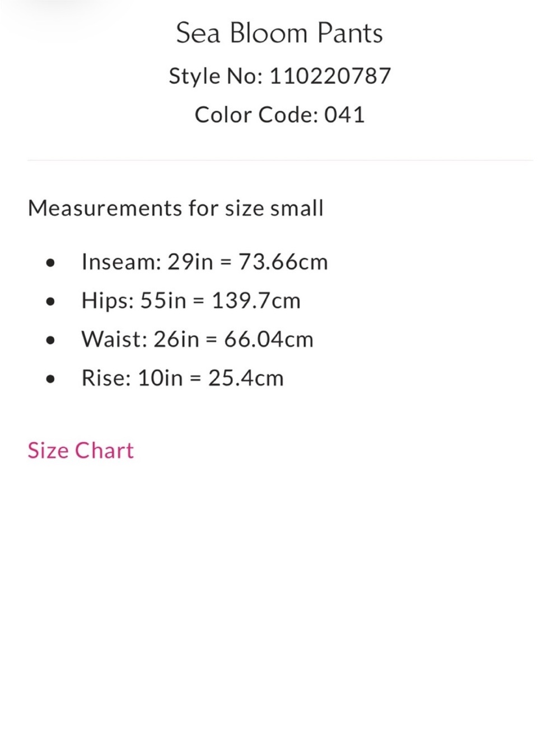560x747 pixels.
Task: Select the Sea Bloom Pants title
Action: tap(279, 33)
